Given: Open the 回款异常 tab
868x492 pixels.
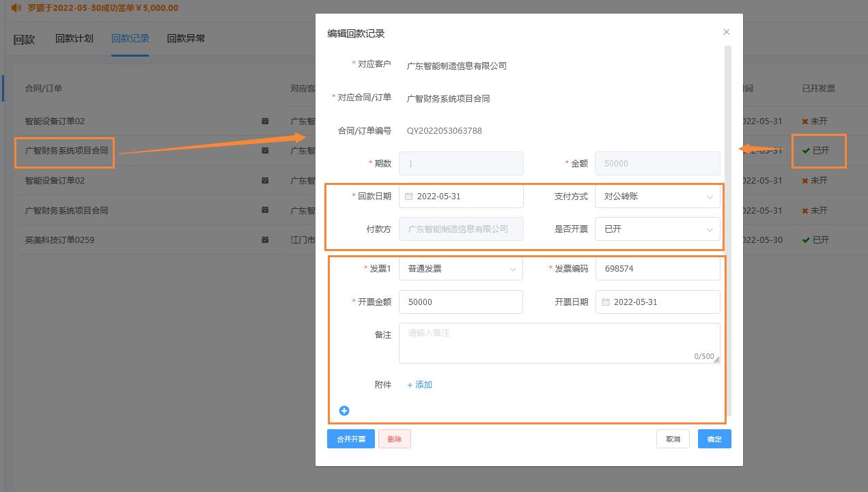Looking at the screenshot, I should [x=186, y=38].
